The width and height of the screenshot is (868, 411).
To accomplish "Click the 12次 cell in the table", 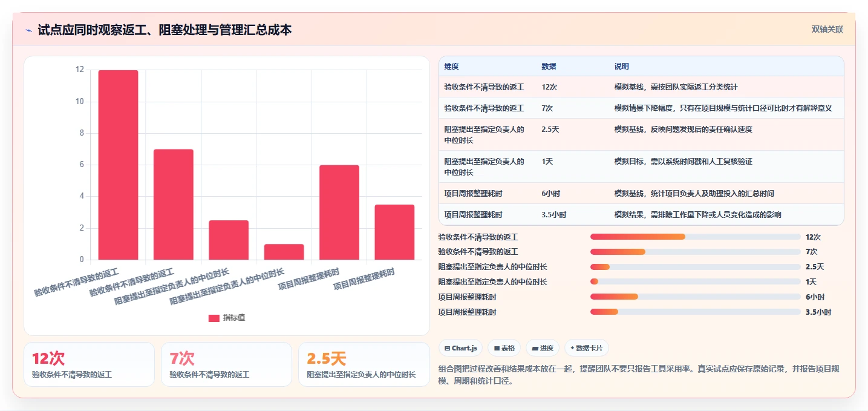I will tap(549, 87).
